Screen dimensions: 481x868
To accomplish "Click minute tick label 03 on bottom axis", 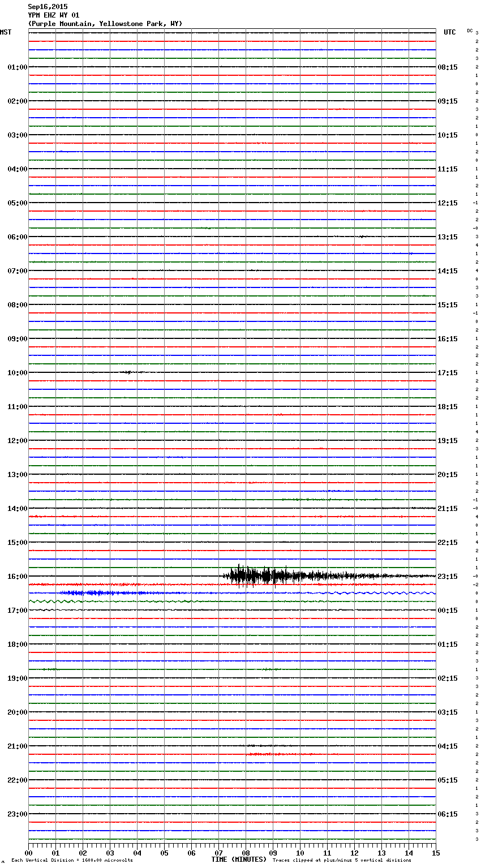I will click(x=110, y=853).
